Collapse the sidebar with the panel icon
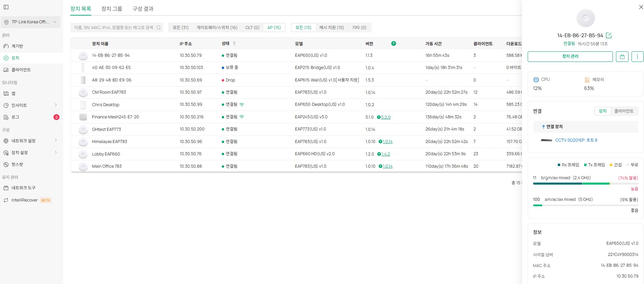The height and width of the screenshot is (284, 644). pos(6,7)
